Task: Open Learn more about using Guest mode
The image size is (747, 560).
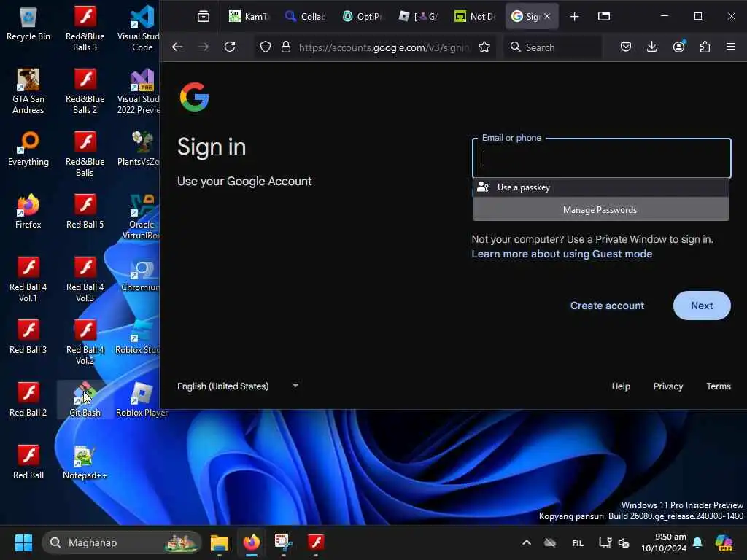Action: tap(562, 254)
